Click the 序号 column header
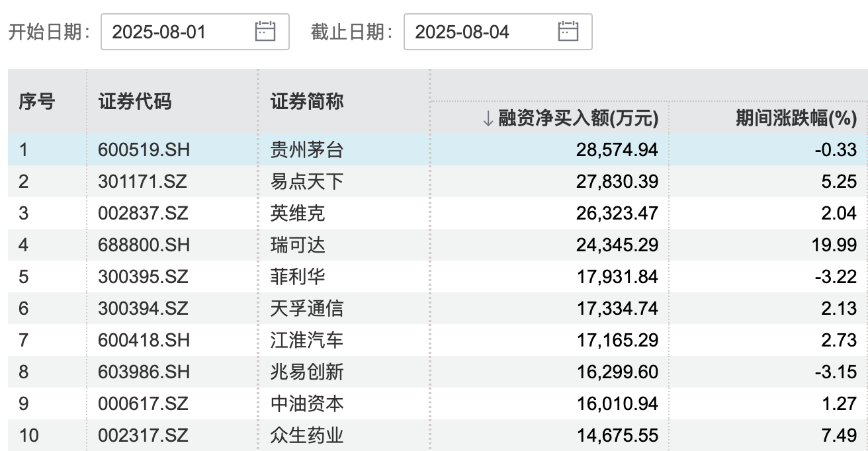 36,102
